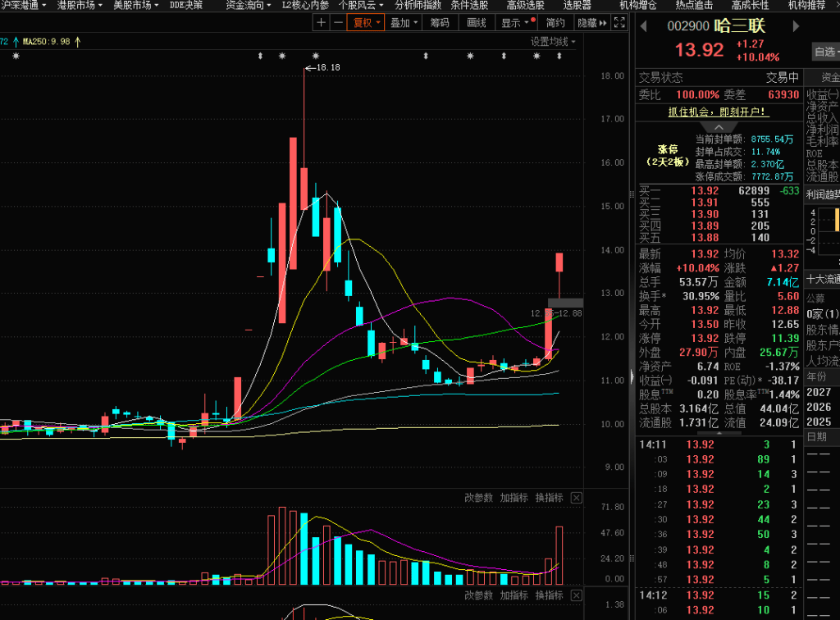The height and width of the screenshot is (620, 840).
Task: Click the stock code 002900
Action: pos(688,25)
